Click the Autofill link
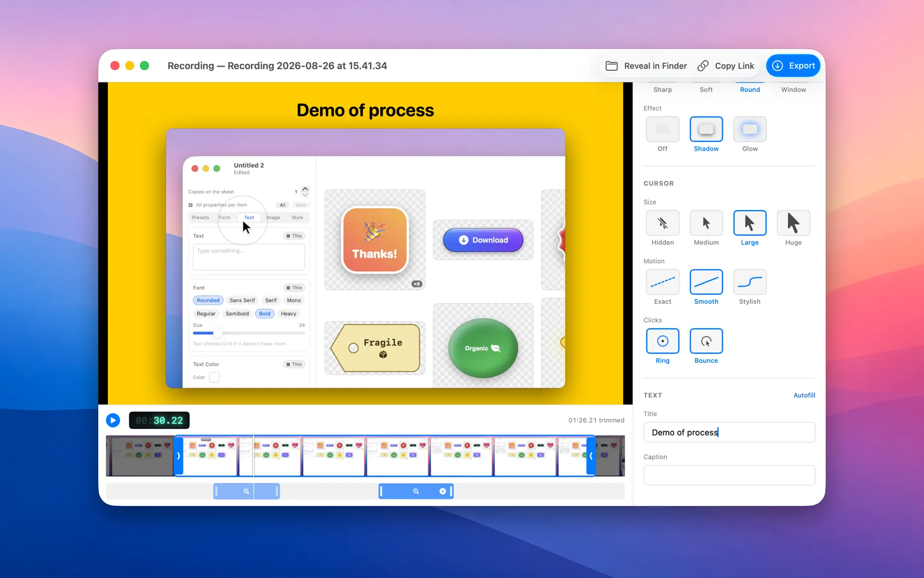924x578 pixels. tap(804, 395)
